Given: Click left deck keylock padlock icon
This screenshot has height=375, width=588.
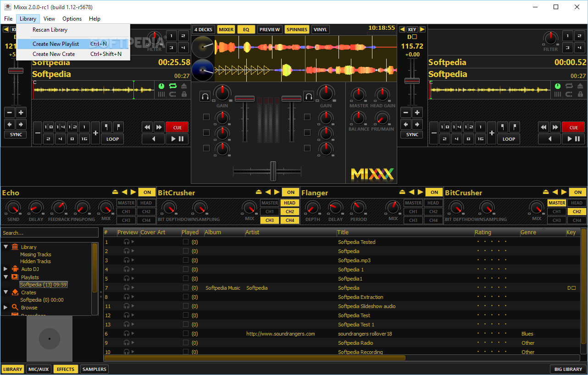Looking at the screenshot, I should (184, 94).
